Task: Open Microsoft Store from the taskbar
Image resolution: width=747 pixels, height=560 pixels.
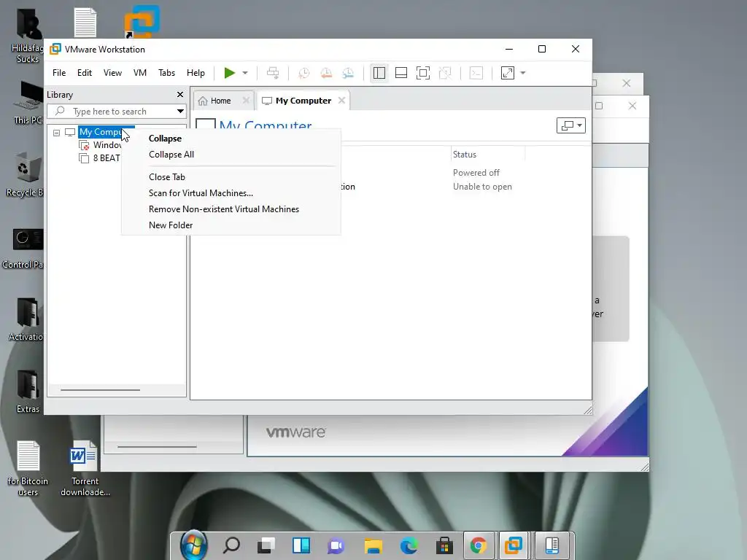Action: click(444, 545)
